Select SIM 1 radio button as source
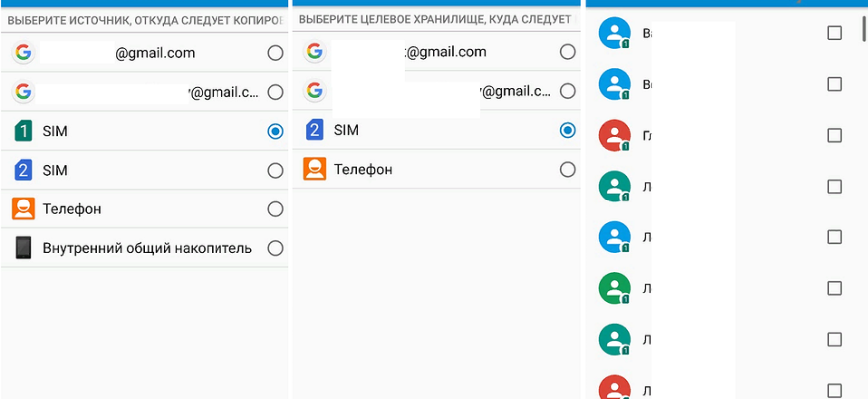Screen dimensions: 868x399 click(x=275, y=131)
